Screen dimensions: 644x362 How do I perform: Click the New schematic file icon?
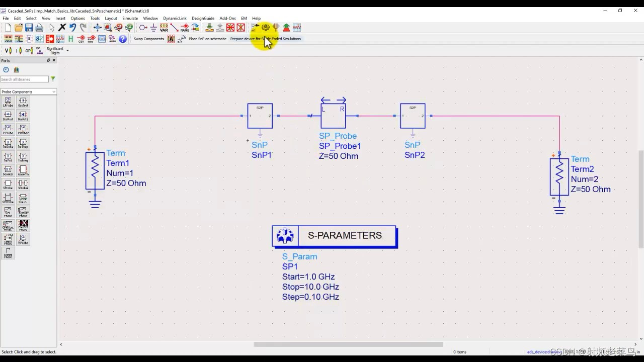[8, 27]
